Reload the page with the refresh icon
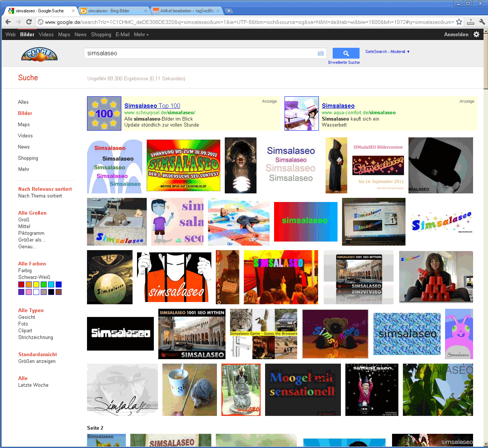This screenshot has width=488, height=448. [29, 22]
